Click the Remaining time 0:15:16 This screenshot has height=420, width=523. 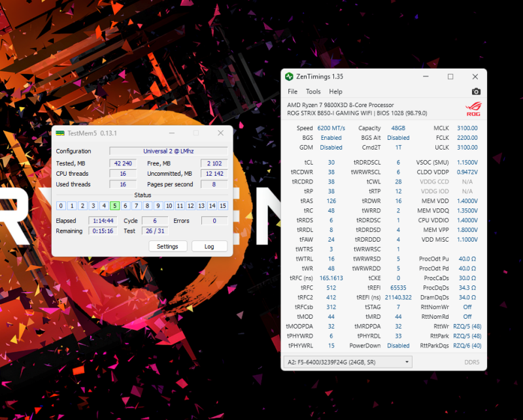103,231
